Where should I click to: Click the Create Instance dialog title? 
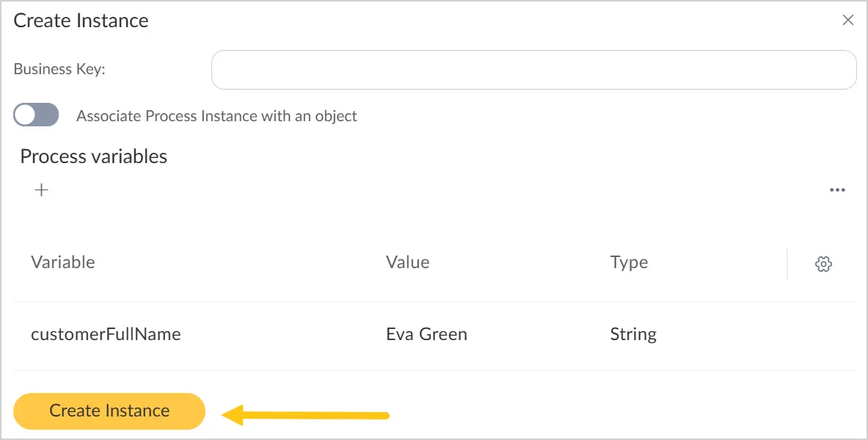point(81,21)
